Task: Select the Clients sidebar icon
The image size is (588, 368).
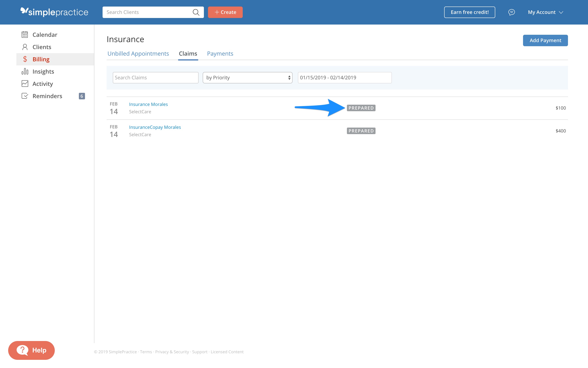Action: click(25, 47)
